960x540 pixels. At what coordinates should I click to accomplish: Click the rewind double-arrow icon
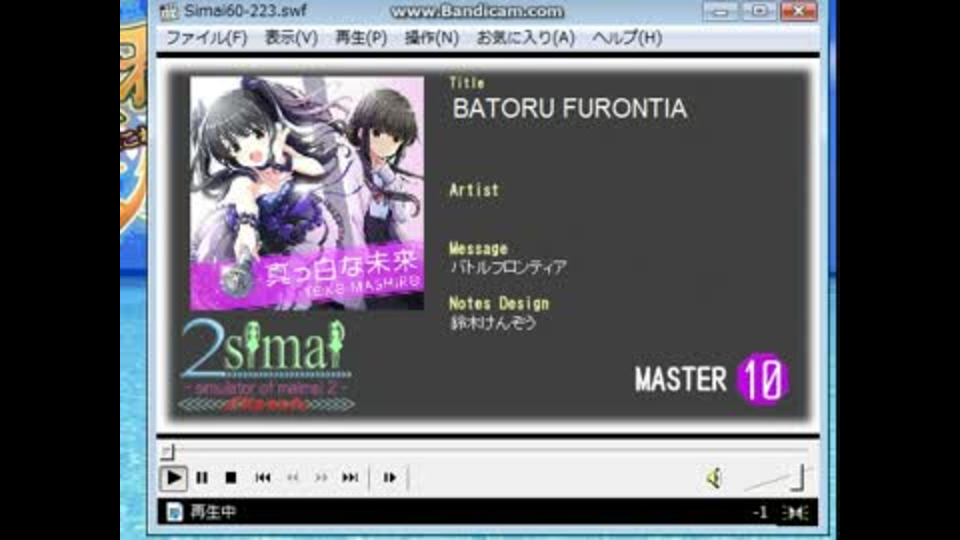(x=293, y=478)
